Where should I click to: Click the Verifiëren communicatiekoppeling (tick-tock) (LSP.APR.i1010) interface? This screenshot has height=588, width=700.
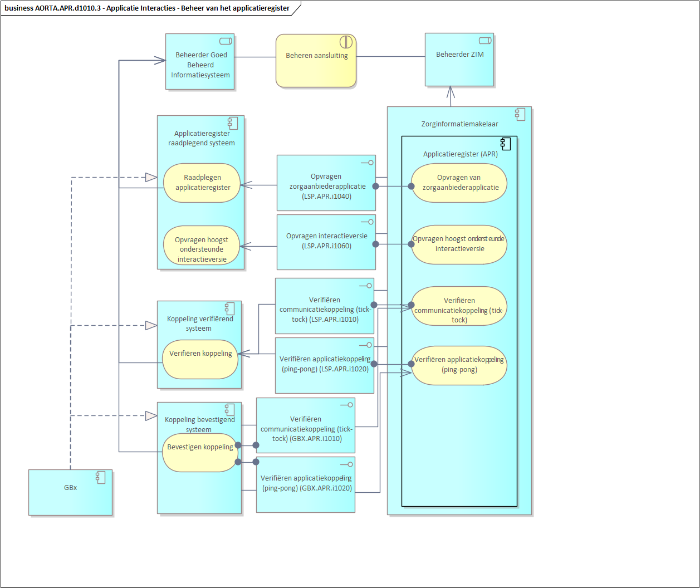[324, 309]
